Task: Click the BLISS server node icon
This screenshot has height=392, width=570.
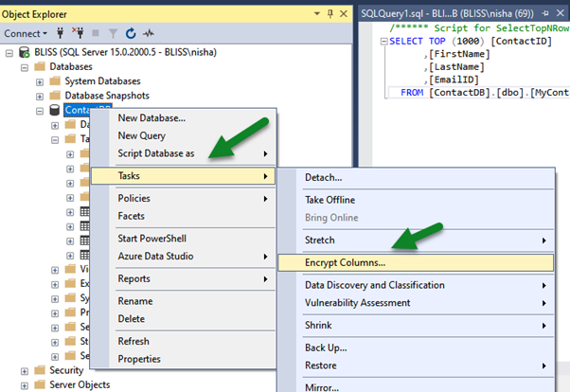Action: click(x=24, y=52)
